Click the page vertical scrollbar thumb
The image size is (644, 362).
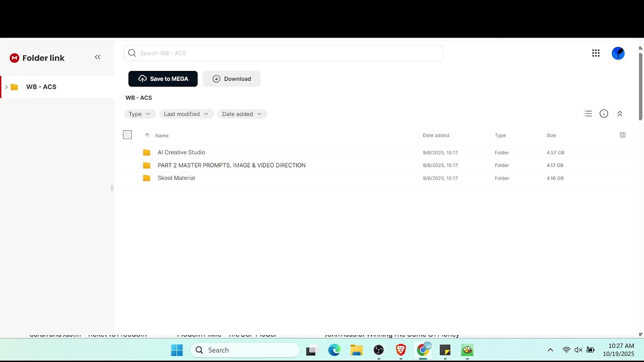point(640,85)
